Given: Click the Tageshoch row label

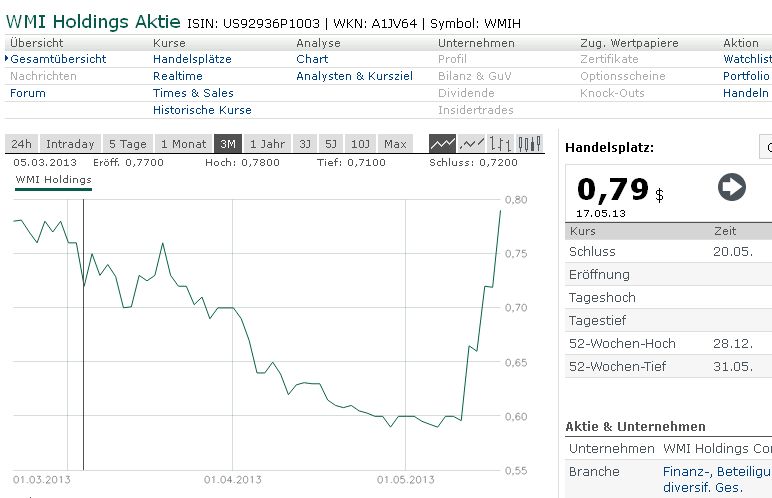Looking at the screenshot, I should point(602,298).
